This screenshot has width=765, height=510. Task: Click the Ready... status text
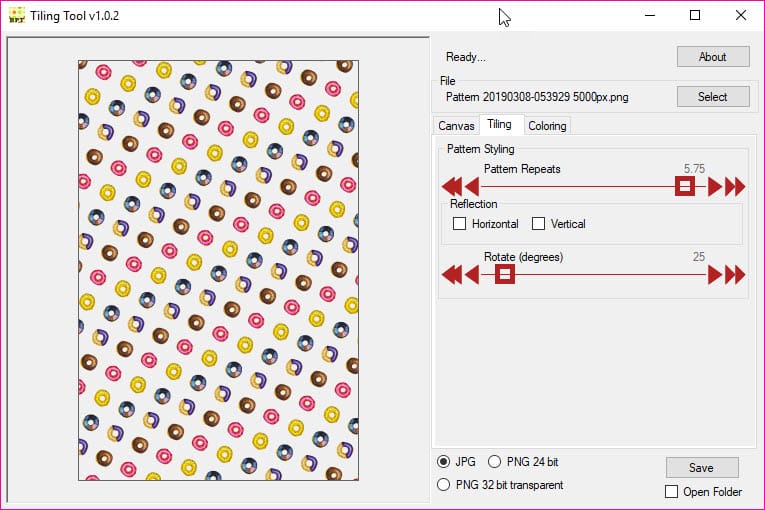pyautogui.click(x=465, y=57)
